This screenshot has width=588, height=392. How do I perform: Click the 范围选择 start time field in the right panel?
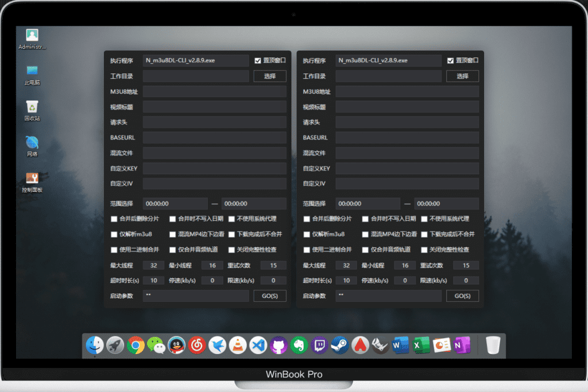(x=368, y=203)
